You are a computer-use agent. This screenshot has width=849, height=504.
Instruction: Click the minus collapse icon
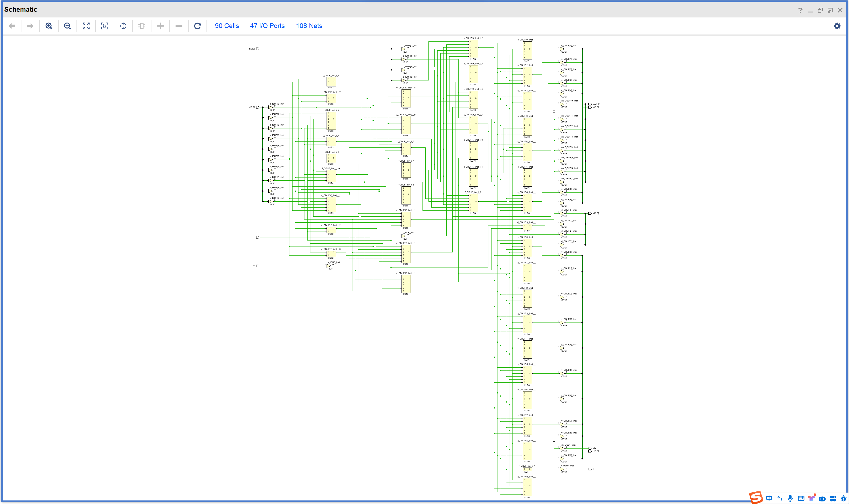pyautogui.click(x=179, y=26)
